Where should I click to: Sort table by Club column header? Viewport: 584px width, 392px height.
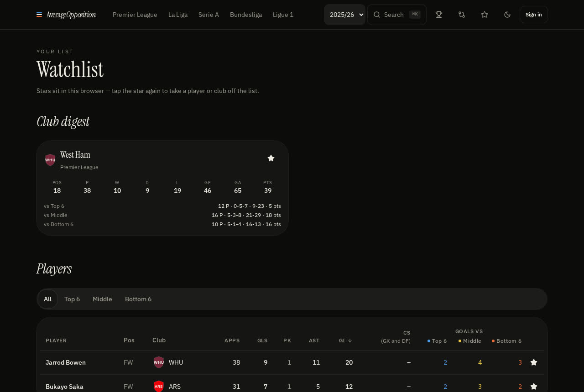(159, 340)
